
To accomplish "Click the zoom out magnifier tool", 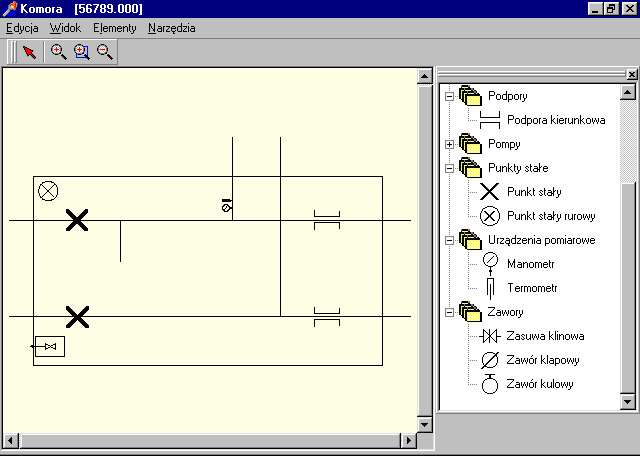I will point(104,52).
